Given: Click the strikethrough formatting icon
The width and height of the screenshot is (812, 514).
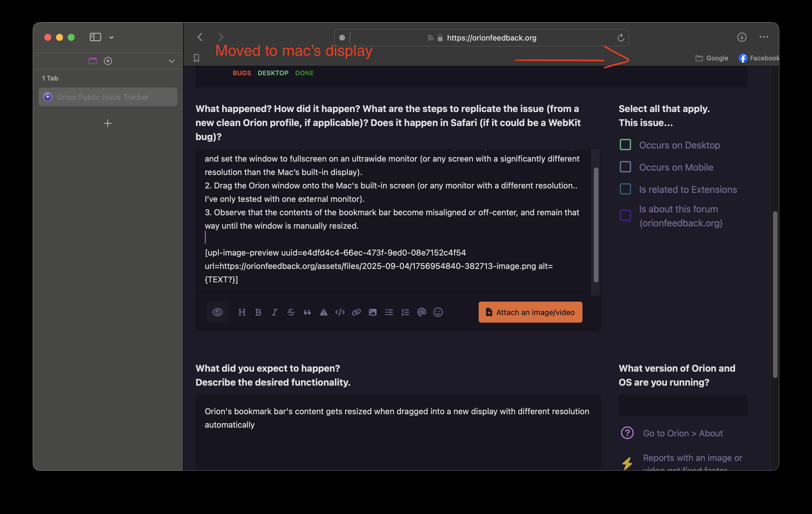Looking at the screenshot, I should pyautogui.click(x=291, y=312).
